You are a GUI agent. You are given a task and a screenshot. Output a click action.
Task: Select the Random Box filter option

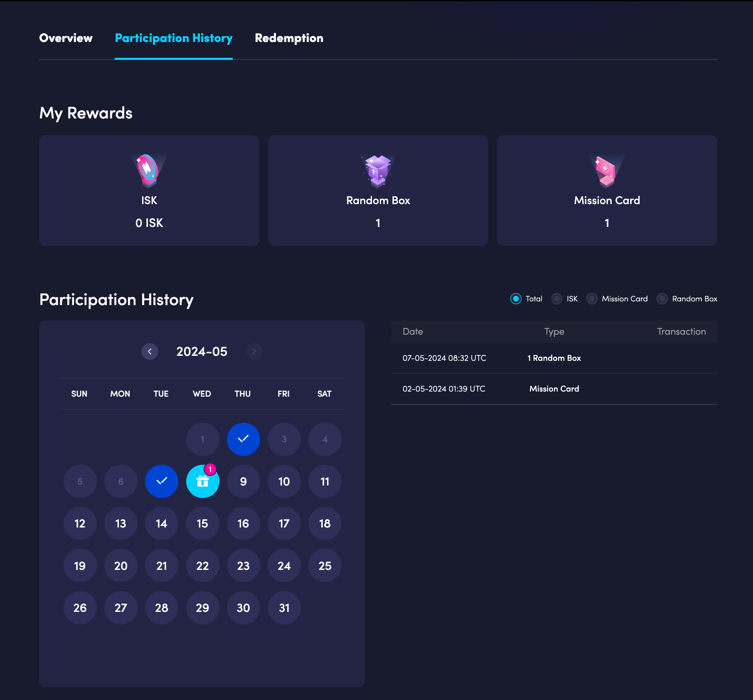(x=662, y=298)
